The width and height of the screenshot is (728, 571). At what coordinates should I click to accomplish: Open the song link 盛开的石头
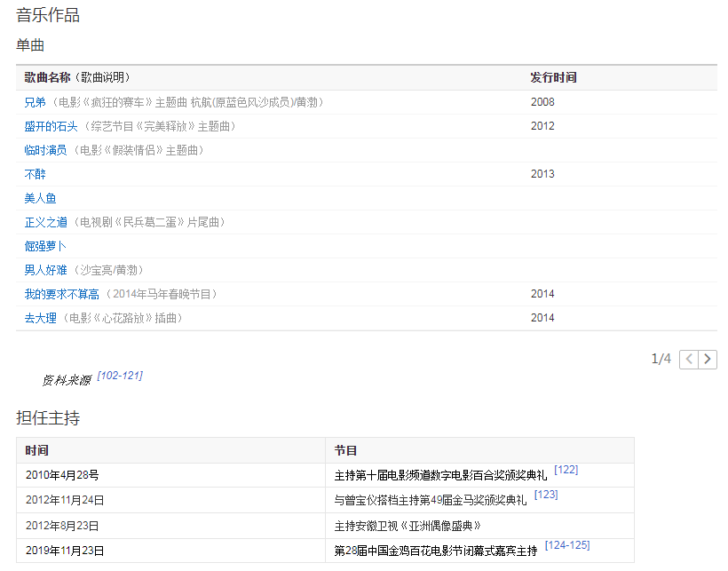point(51,126)
